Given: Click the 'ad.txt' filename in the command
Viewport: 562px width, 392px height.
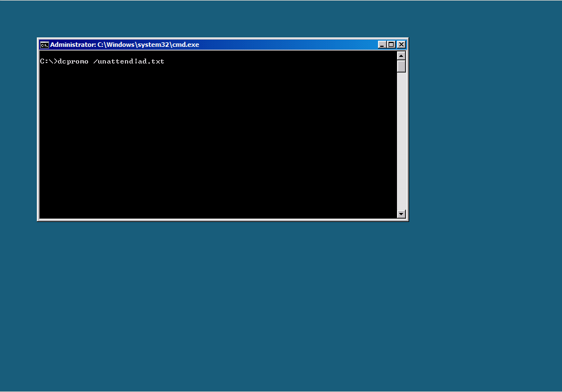Looking at the screenshot, I should (x=151, y=61).
